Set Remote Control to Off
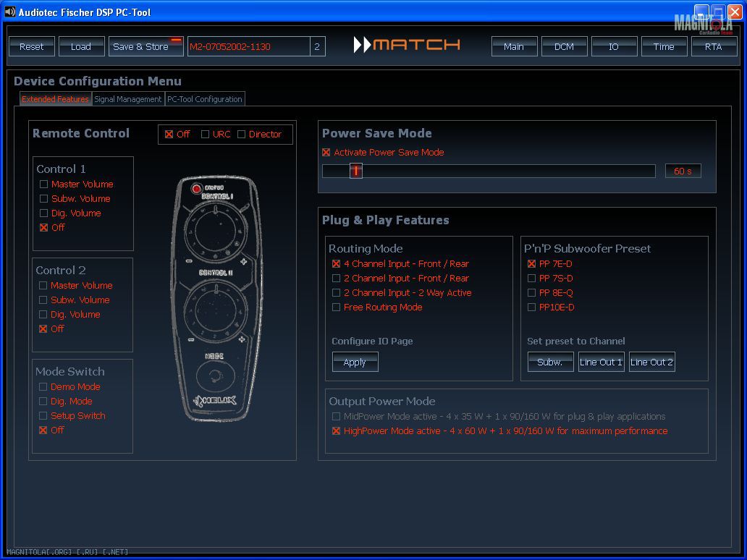 [169, 135]
